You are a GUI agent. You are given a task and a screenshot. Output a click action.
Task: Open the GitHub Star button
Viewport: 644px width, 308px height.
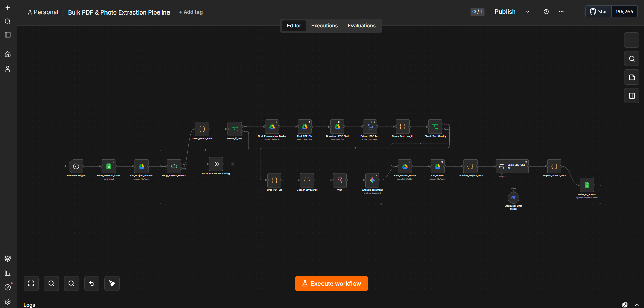pos(599,11)
